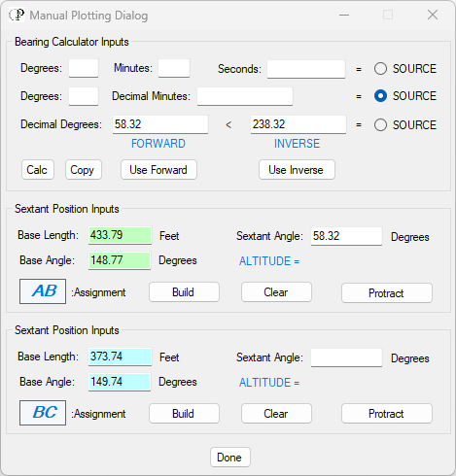
Task: Click Clear in the BC sextant section
Action: click(276, 414)
